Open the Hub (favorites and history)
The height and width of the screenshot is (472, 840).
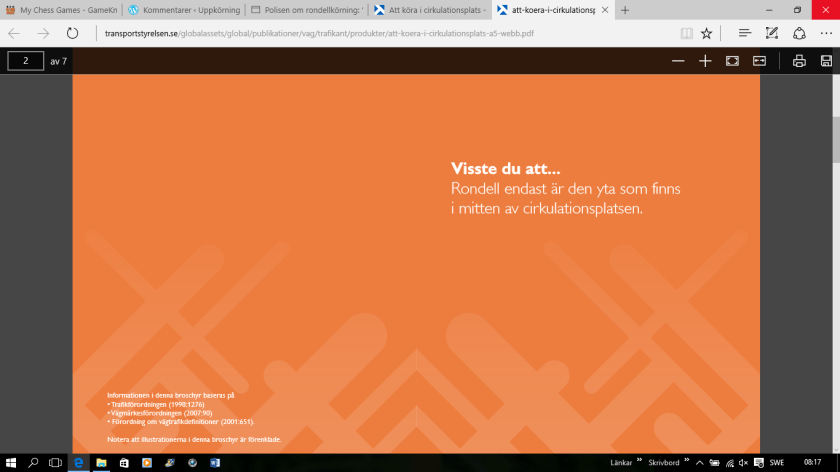(x=744, y=33)
